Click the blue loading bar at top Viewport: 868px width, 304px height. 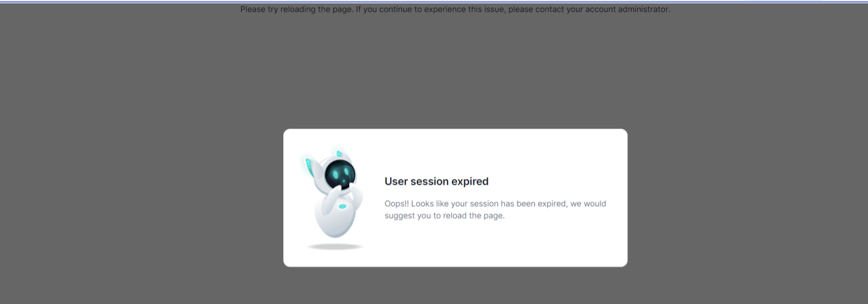pos(434,2)
